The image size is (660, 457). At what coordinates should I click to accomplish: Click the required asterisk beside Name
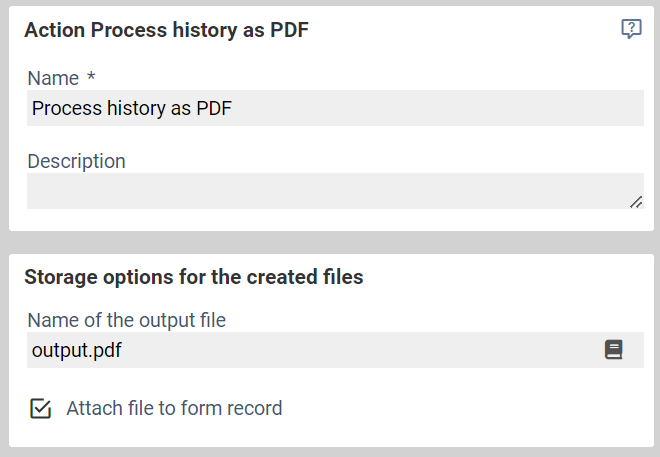click(x=91, y=78)
